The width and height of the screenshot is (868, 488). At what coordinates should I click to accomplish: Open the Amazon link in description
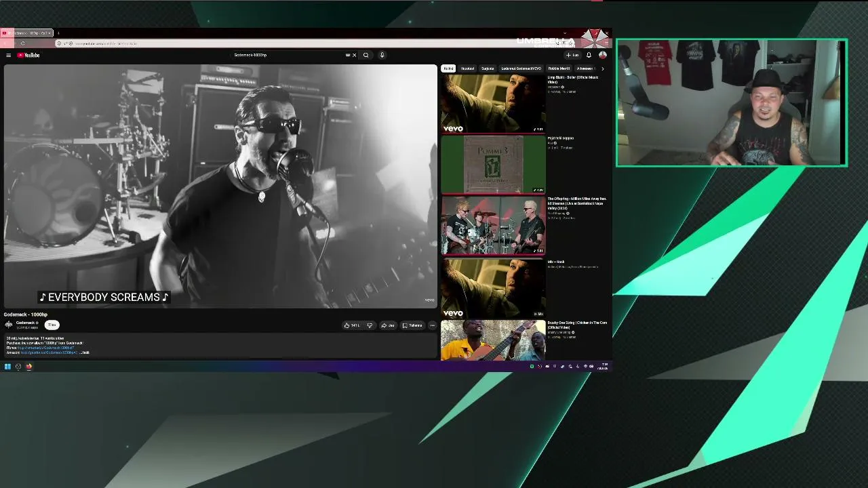(48, 352)
